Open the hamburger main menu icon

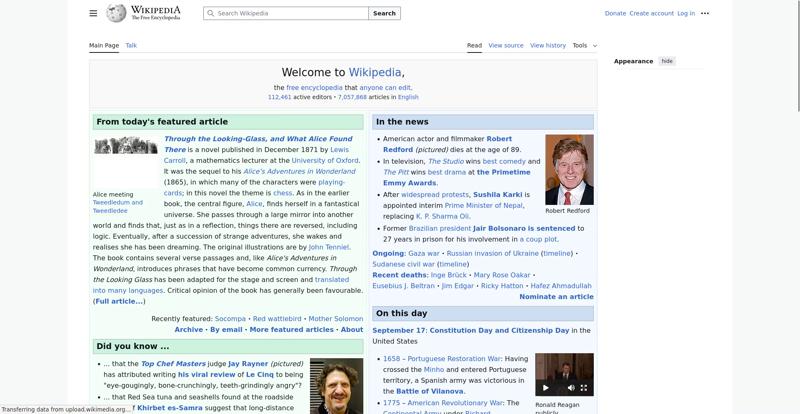coord(93,13)
